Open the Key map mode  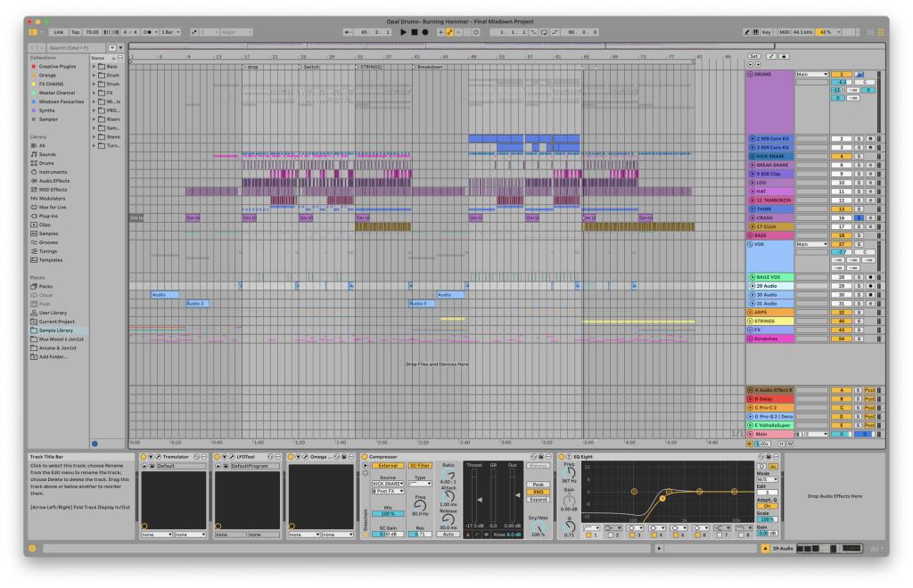coord(766,32)
